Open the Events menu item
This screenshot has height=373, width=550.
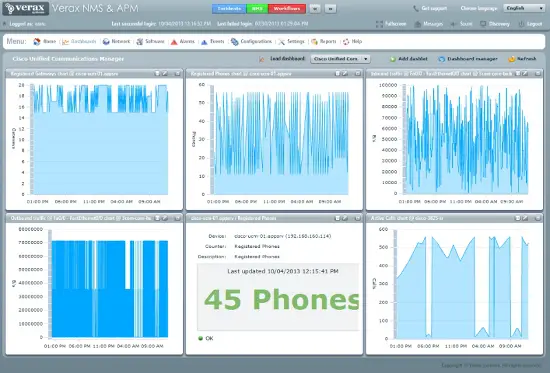213,41
